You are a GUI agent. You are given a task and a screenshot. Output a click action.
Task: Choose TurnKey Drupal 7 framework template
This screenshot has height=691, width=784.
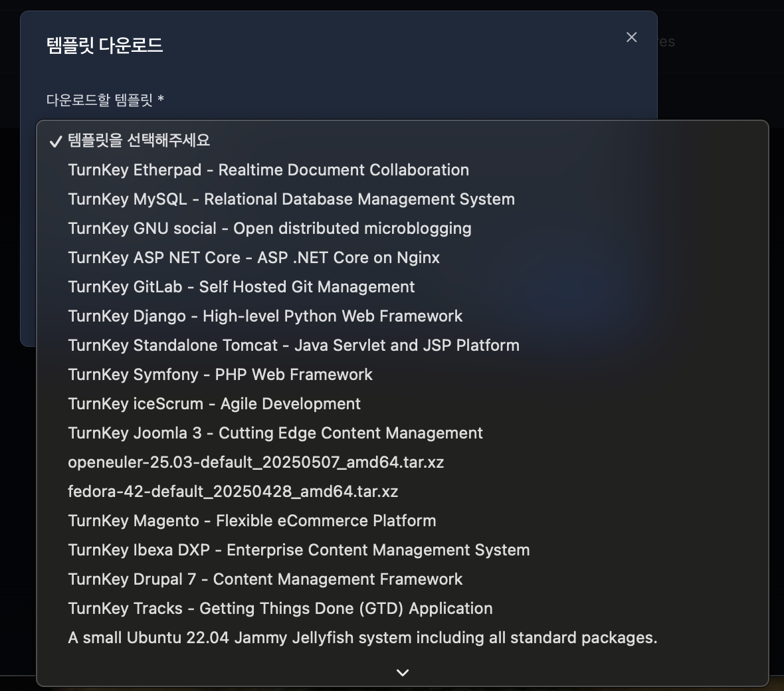click(x=265, y=579)
